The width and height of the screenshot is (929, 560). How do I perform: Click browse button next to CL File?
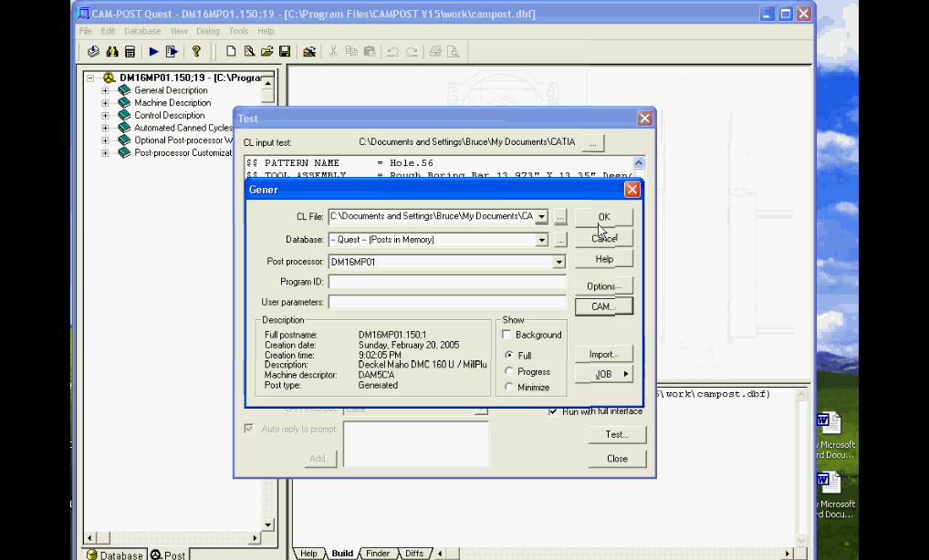click(x=560, y=217)
